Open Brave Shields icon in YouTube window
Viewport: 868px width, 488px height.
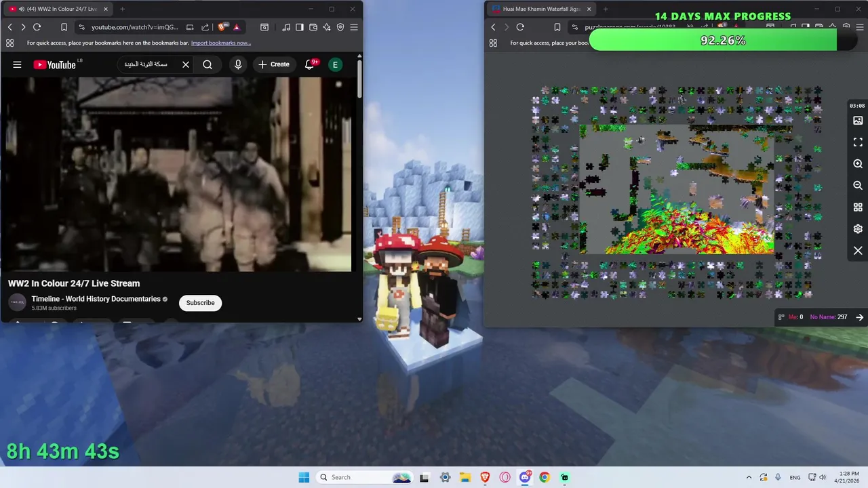(x=222, y=27)
